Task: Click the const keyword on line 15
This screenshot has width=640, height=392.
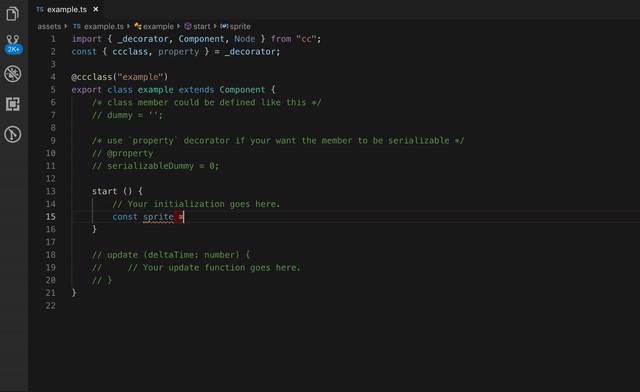Action: 125,216
